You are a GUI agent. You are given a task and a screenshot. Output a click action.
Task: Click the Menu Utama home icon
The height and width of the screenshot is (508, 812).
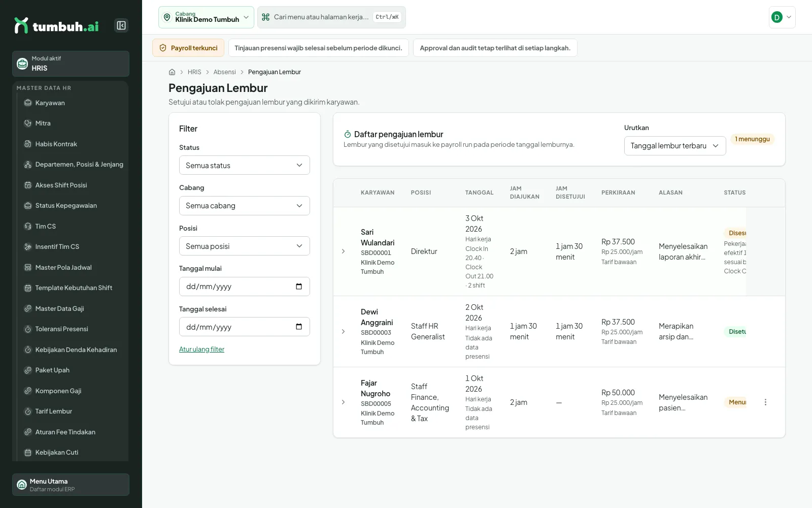(x=22, y=485)
